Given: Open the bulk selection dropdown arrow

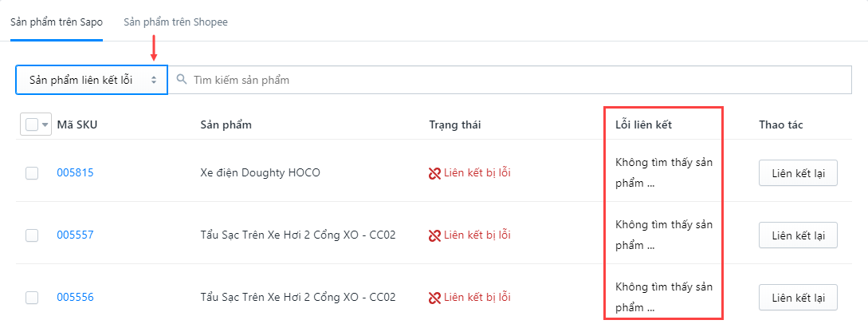Looking at the screenshot, I should coord(45,124).
